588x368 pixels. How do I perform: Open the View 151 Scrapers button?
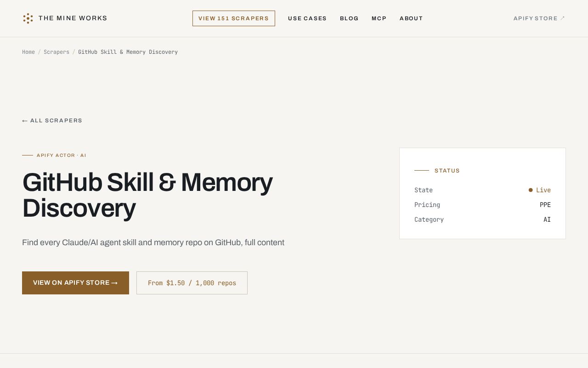[x=234, y=18]
